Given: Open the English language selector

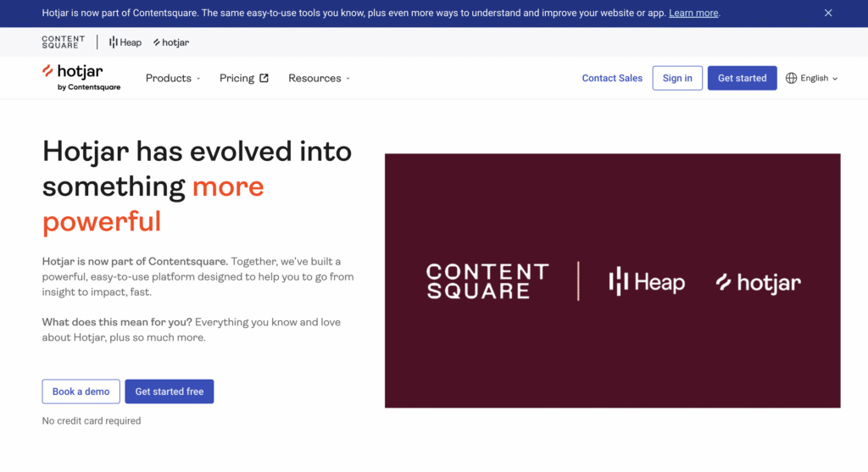Looking at the screenshot, I should [814, 78].
